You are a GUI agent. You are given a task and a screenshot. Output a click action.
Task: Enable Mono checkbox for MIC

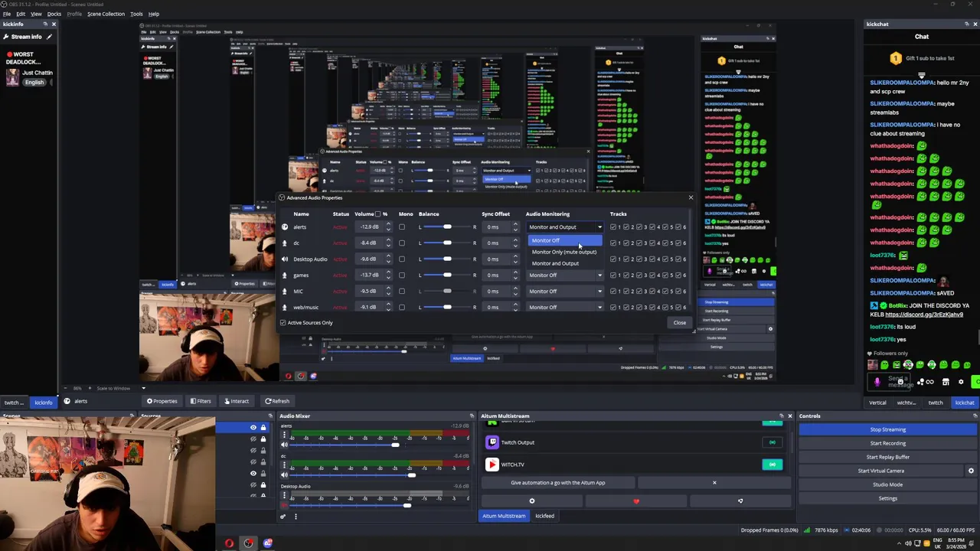(x=401, y=292)
